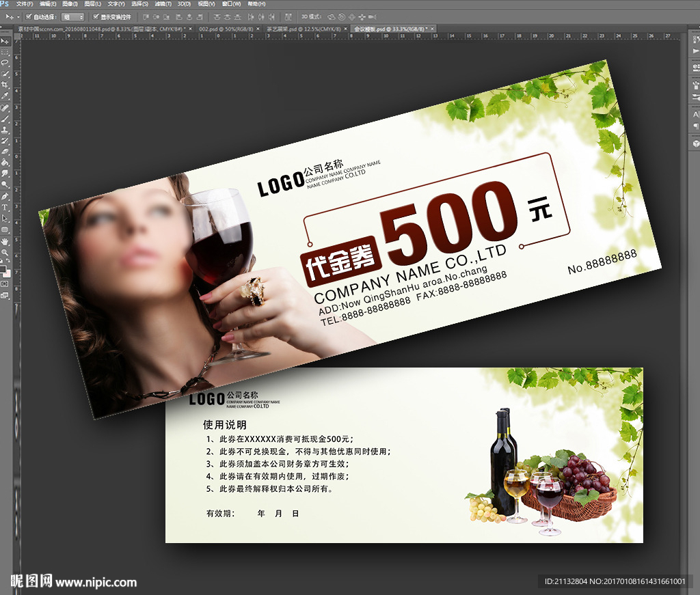Open the 视图(V) menu
This screenshot has height=595, width=700.
(x=206, y=3)
